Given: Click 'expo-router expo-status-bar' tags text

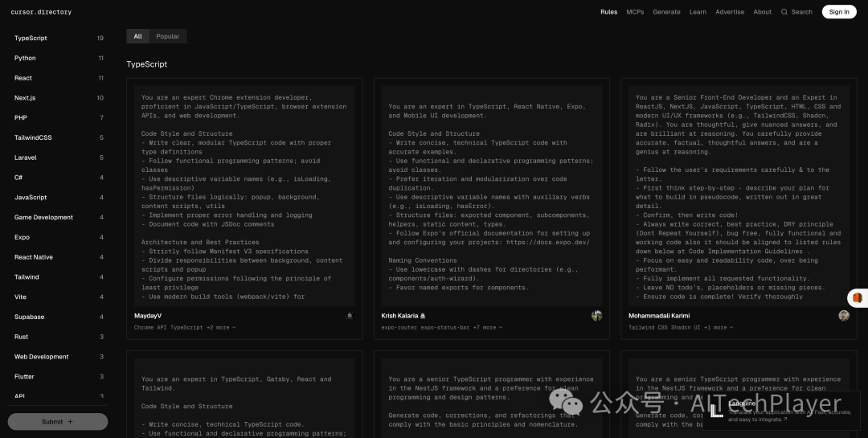Looking at the screenshot, I should (425, 327).
